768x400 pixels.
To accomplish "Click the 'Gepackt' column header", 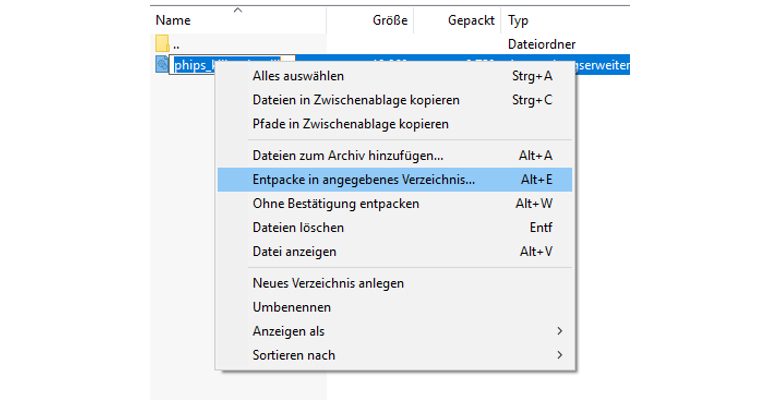I will point(470,20).
